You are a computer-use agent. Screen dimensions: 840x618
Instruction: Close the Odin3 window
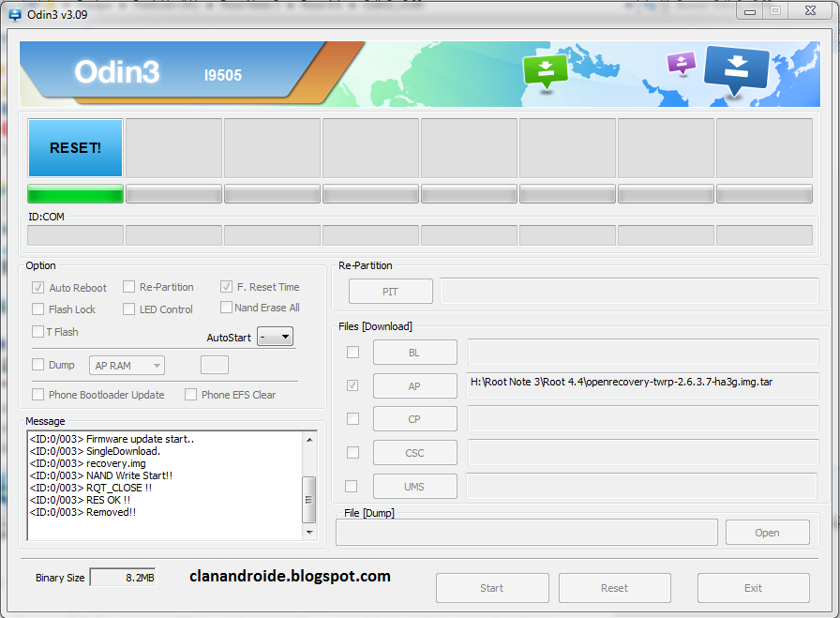tap(810, 11)
